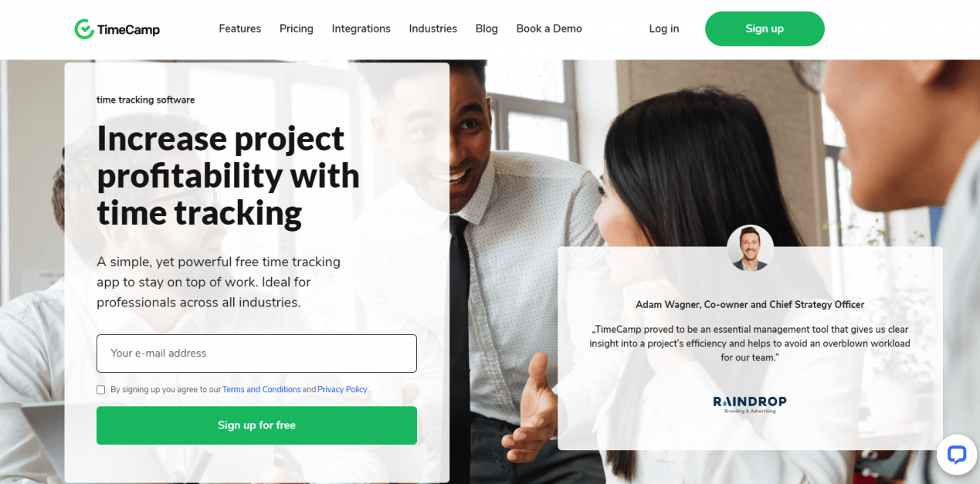Focus the e-mail address field

click(256, 354)
